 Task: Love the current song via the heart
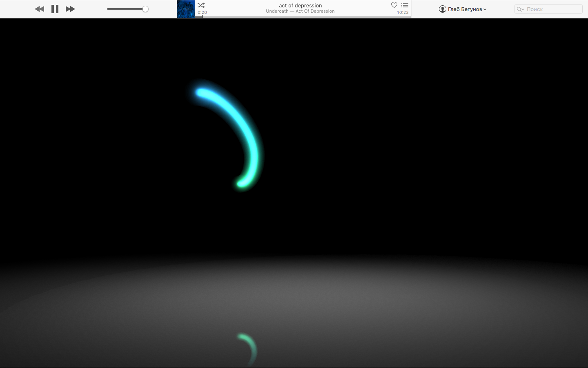click(x=394, y=5)
